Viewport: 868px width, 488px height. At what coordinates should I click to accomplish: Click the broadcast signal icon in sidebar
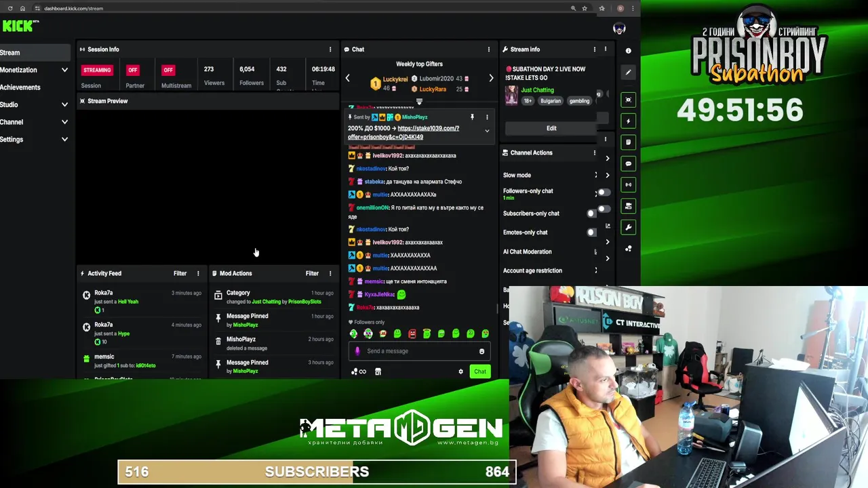coord(628,184)
